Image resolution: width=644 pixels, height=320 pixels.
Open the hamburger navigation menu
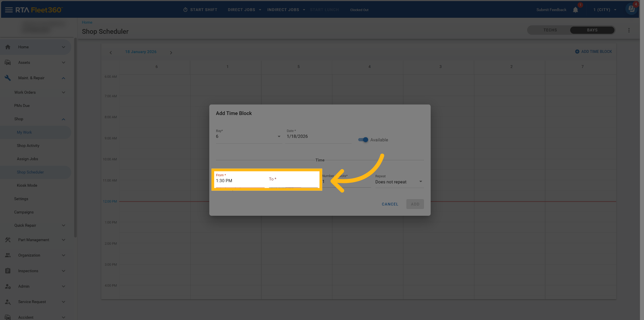point(9,10)
